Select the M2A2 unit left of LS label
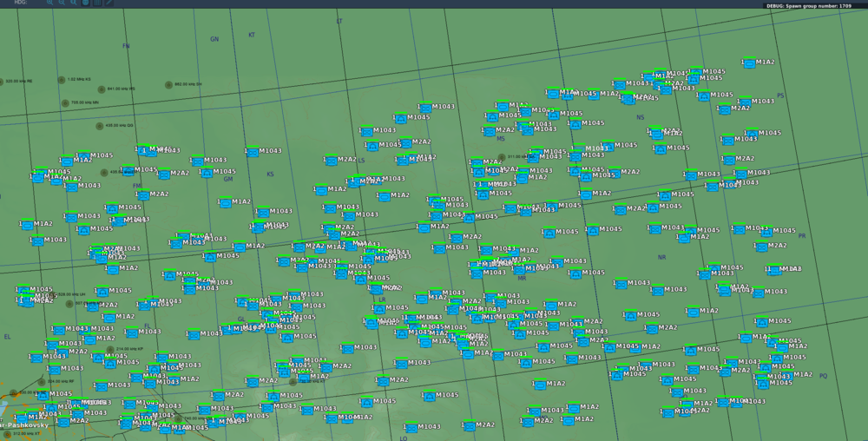 (331, 161)
